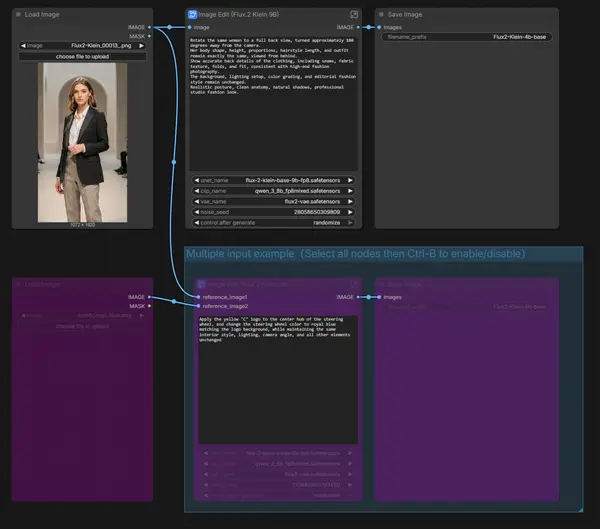Click 'images' input port of bypassed Save Image node
This screenshot has width=600, height=529.
[379, 297]
